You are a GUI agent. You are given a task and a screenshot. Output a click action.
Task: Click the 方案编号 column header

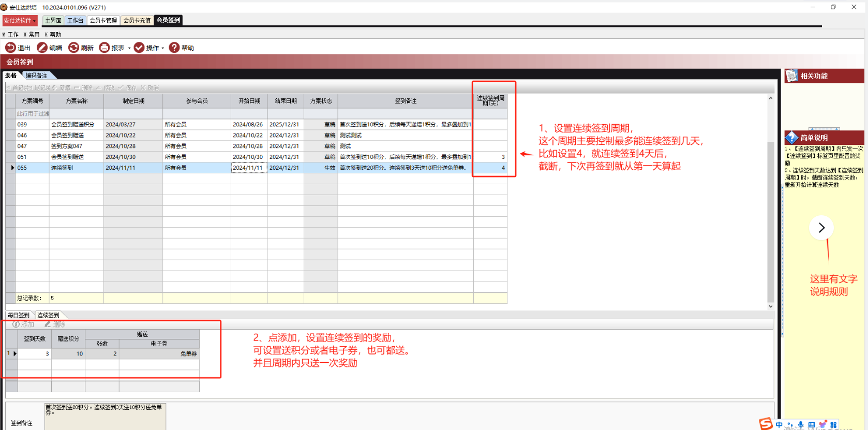33,101
